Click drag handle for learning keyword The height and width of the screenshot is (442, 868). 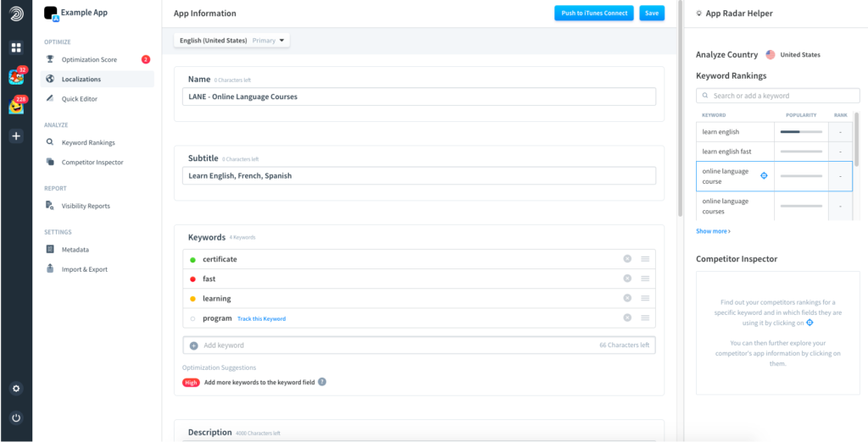tap(645, 298)
